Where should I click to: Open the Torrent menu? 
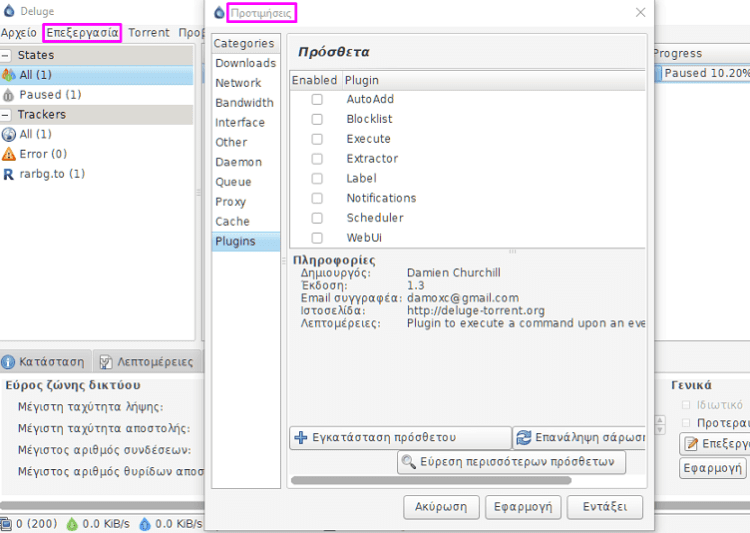pos(148,33)
